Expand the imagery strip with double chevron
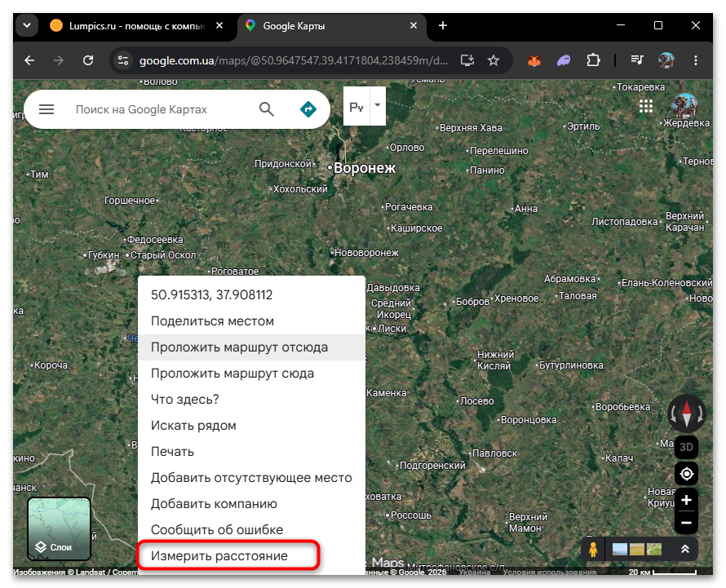Image resolution: width=726 pixels, height=588 pixels. (684, 550)
